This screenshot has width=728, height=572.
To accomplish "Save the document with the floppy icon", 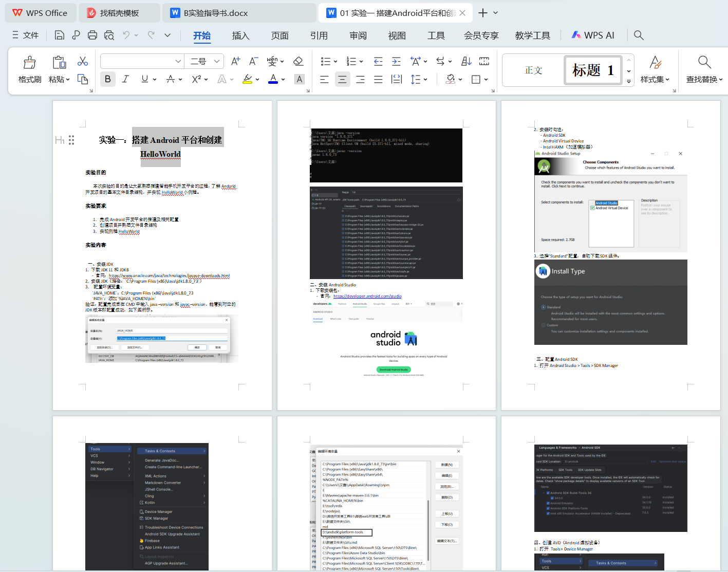I will [60, 35].
